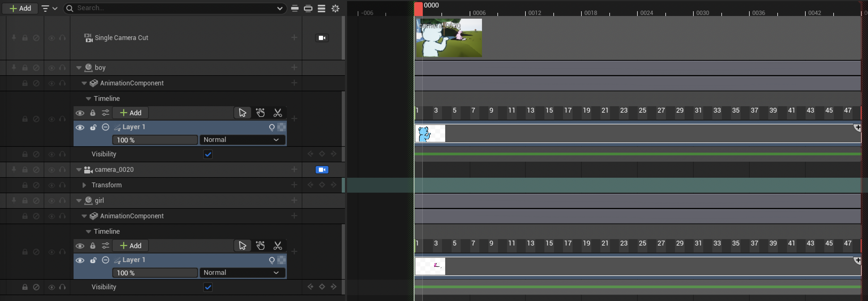Select the girl AnimationComponent track
Screen dimensions: 868x301
131,216
